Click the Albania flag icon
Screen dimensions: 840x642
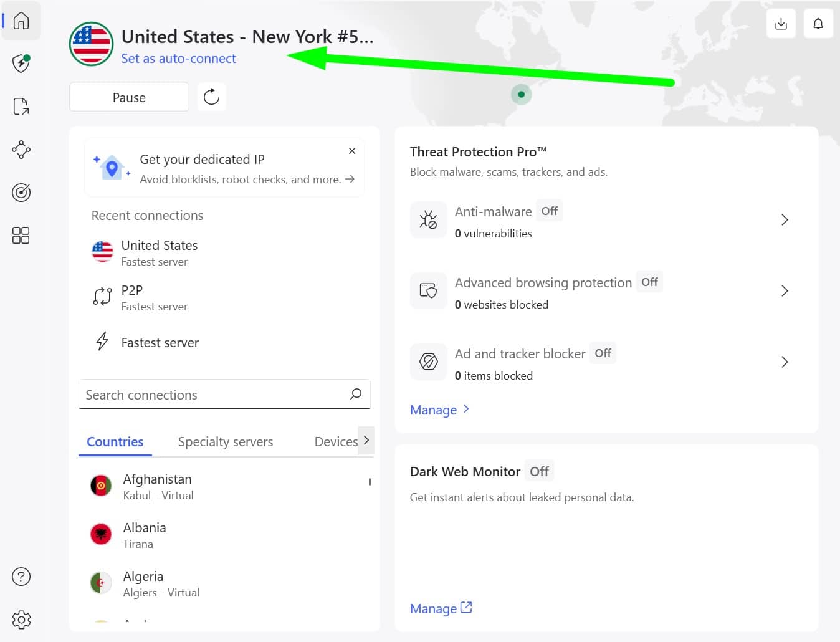coord(101,534)
